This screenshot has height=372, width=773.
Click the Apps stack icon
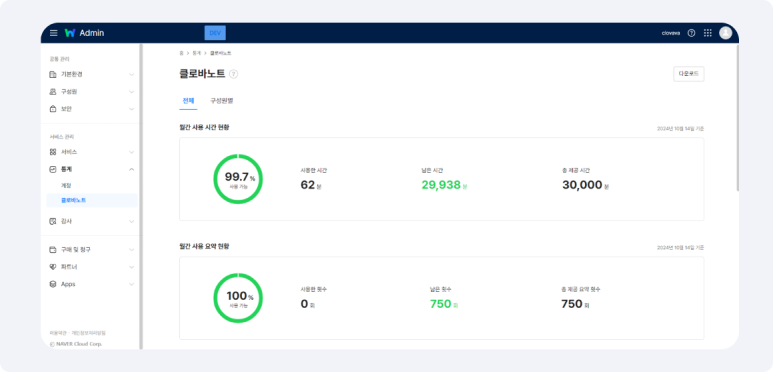(53, 284)
